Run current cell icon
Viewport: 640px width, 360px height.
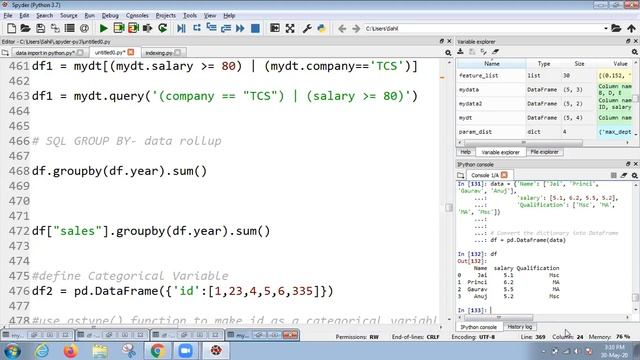119,28
